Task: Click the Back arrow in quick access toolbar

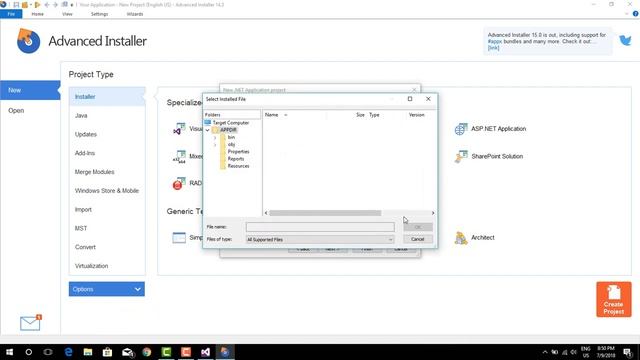Action: [47, 5]
